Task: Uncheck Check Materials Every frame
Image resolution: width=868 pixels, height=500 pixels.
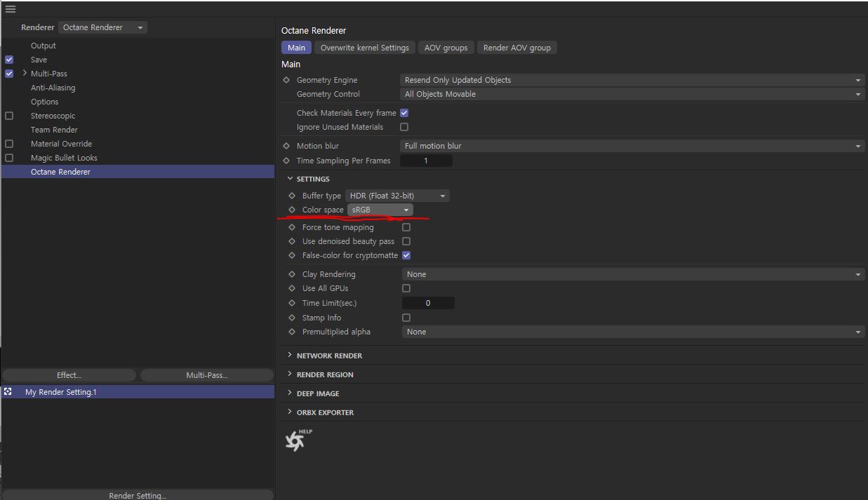Action: (404, 113)
